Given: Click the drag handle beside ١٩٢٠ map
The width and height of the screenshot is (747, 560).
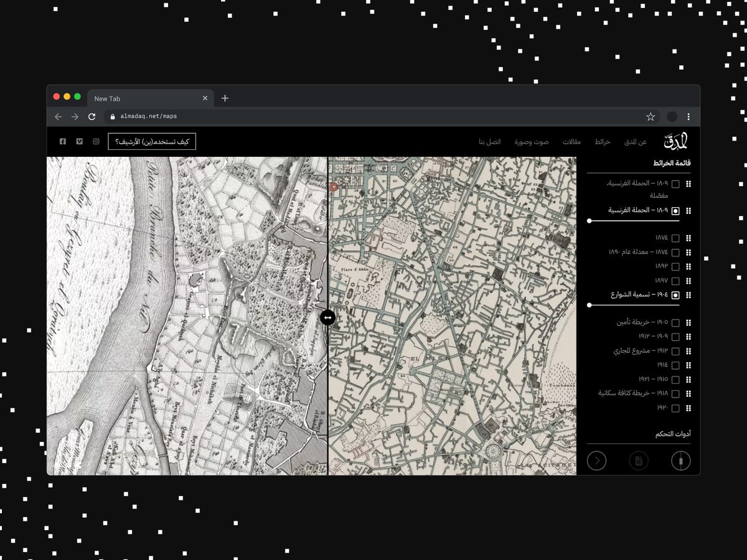Looking at the screenshot, I should click(x=688, y=408).
